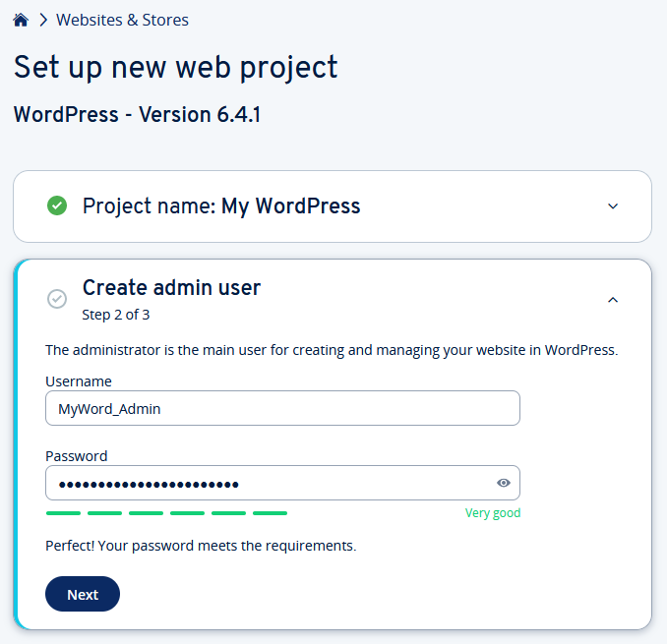Expand the Project name panel chevron

(613, 206)
